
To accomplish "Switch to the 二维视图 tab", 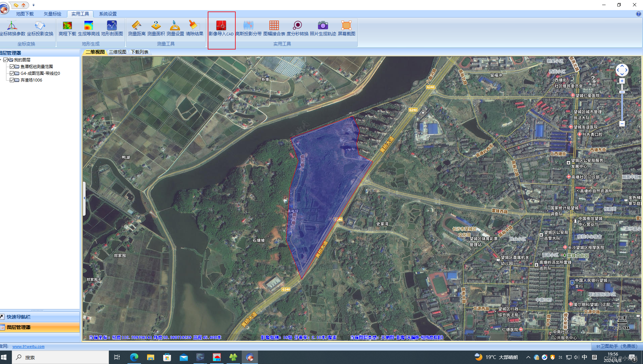I will click(95, 52).
